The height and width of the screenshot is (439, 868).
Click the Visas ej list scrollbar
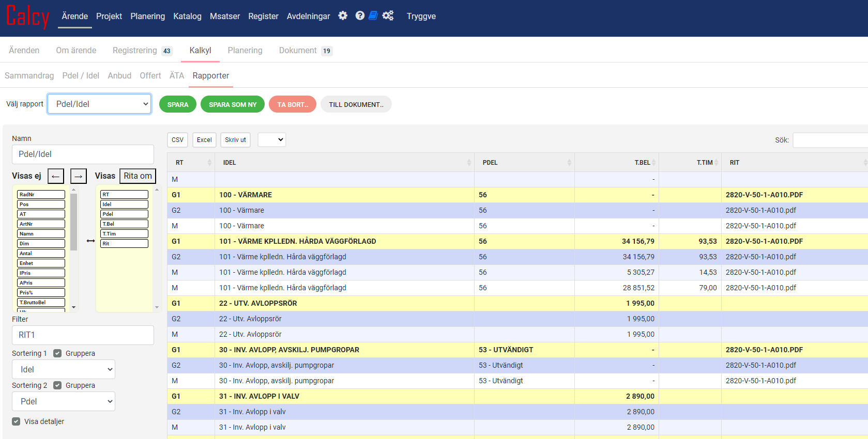coord(73,222)
